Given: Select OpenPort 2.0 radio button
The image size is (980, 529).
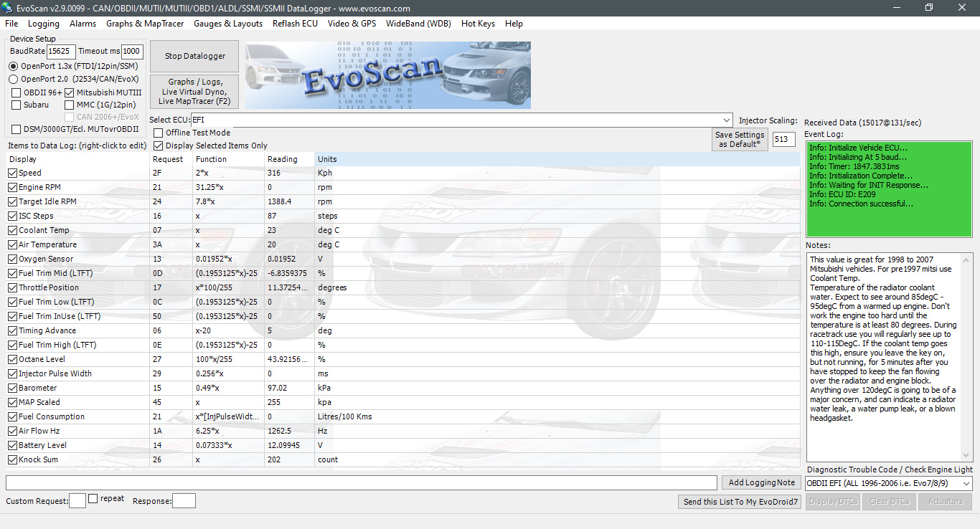Looking at the screenshot, I should (14, 80).
